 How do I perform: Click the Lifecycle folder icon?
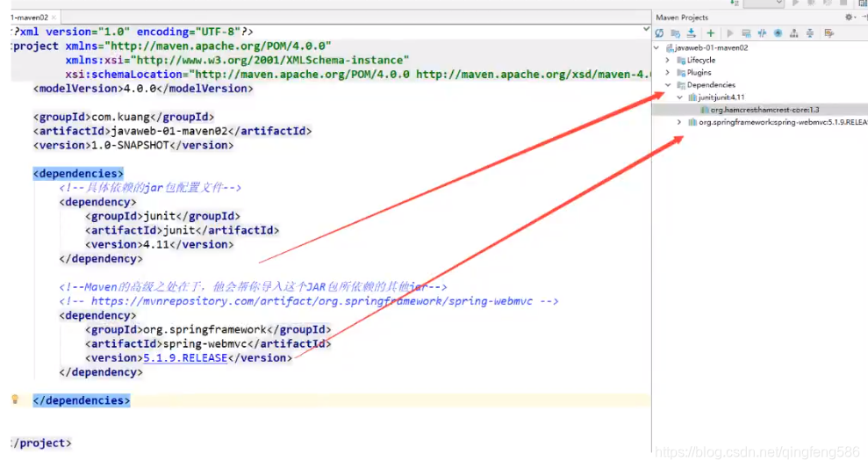tap(681, 60)
